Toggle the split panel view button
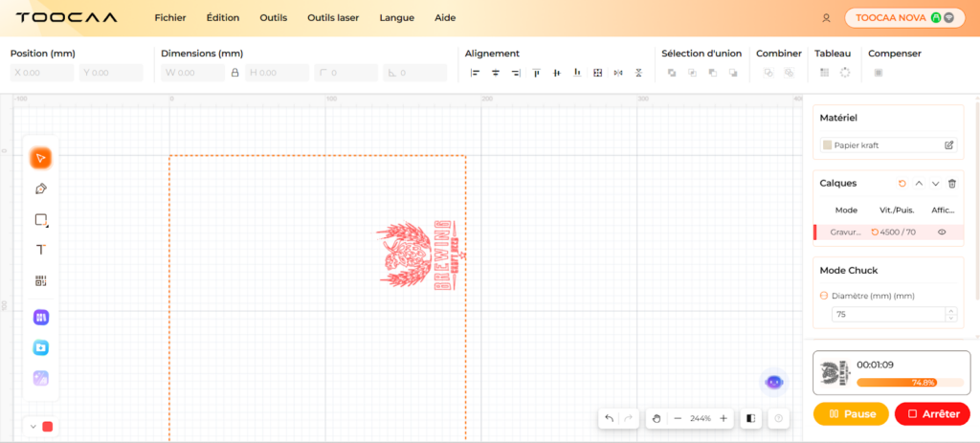 (750, 418)
